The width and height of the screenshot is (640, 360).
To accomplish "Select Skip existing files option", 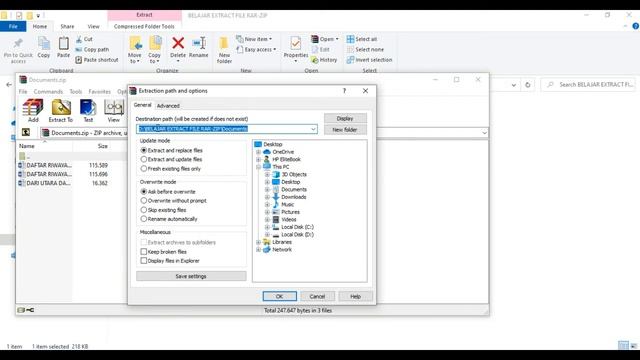I will (163, 210).
